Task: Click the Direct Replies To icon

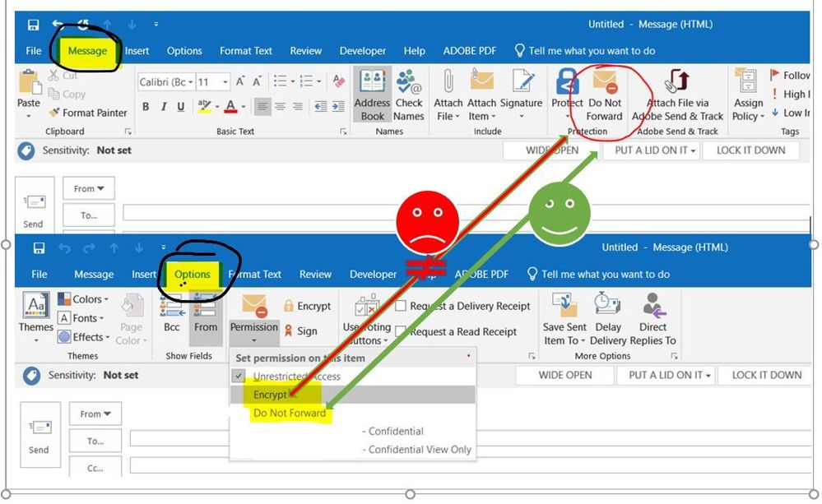Action: pyautogui.click(x=652, y=305)
